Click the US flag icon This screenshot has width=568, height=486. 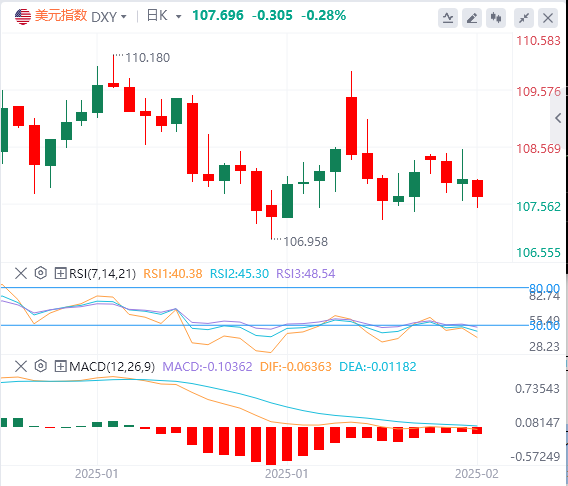click(23, 16)
